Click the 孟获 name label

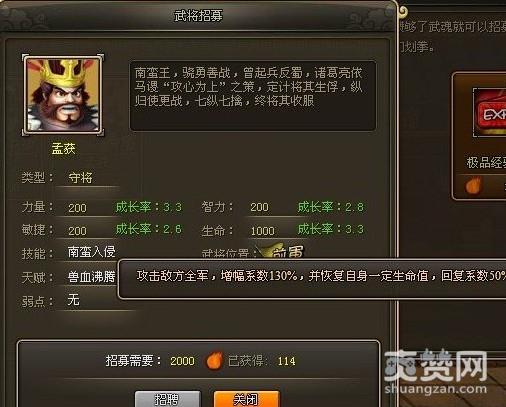(63, 149)
